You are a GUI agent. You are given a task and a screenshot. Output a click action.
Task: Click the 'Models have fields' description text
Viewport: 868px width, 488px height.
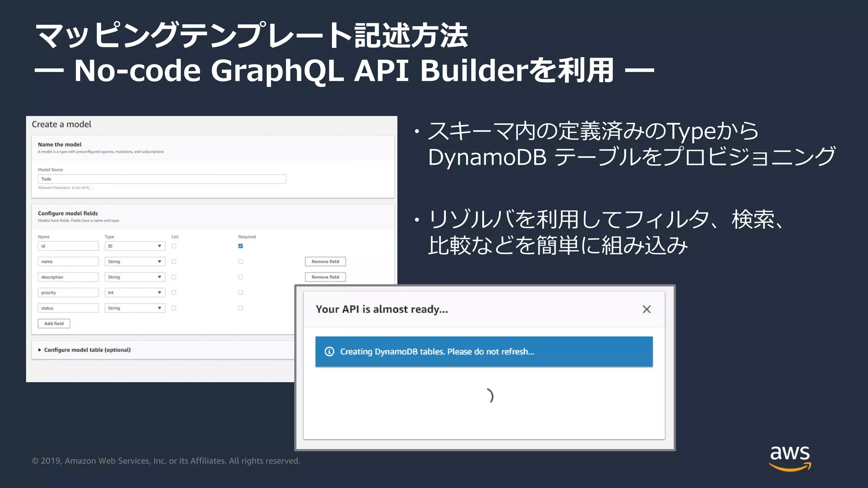[79, 221]
